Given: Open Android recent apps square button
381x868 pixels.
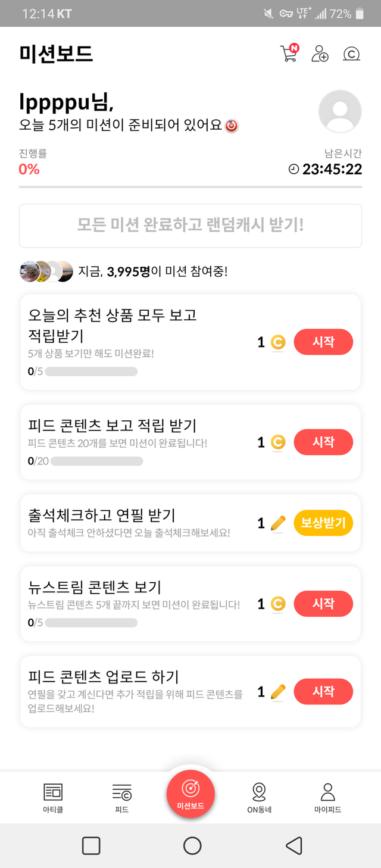Looking at the screenshot, I should [91, 845].
